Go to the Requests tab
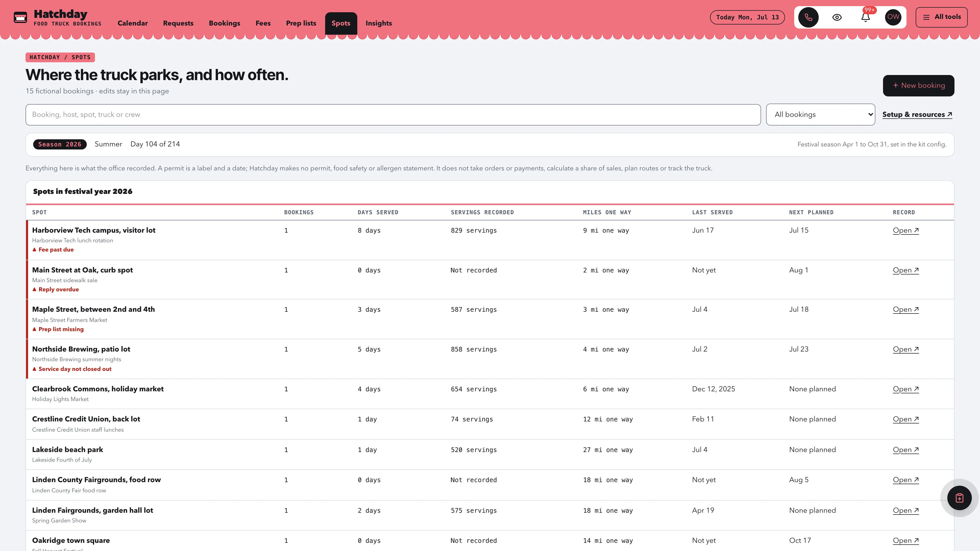Viewport: 980px width, 551px height. [178, 23]
